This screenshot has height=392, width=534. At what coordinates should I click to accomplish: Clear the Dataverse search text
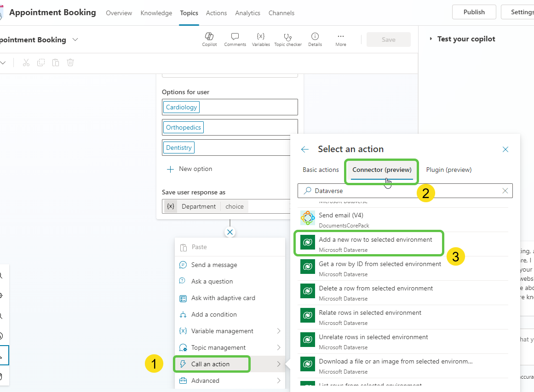505,191
